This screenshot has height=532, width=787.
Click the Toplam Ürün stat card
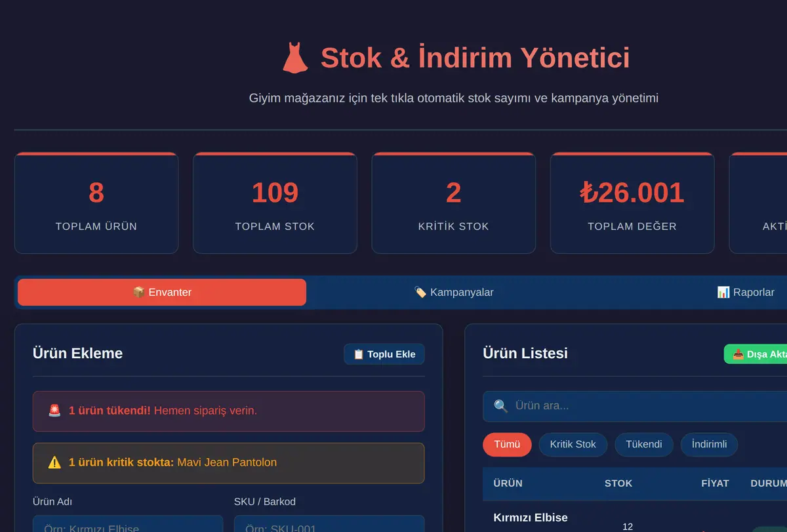[96, 203]
